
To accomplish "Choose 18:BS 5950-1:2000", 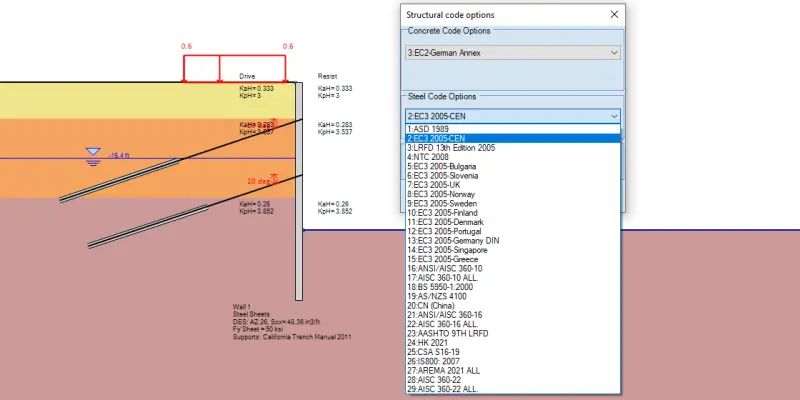I will (x=513, y=287).
